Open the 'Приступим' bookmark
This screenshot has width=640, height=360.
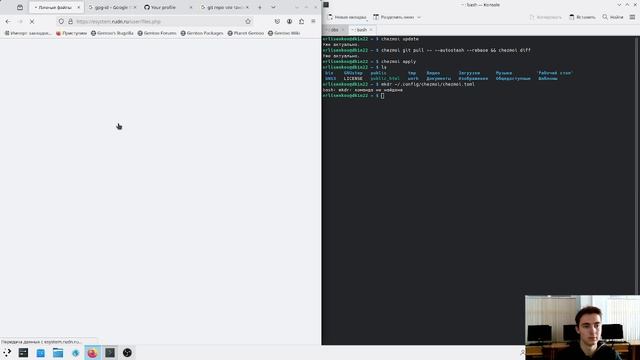tap(71, 33)
